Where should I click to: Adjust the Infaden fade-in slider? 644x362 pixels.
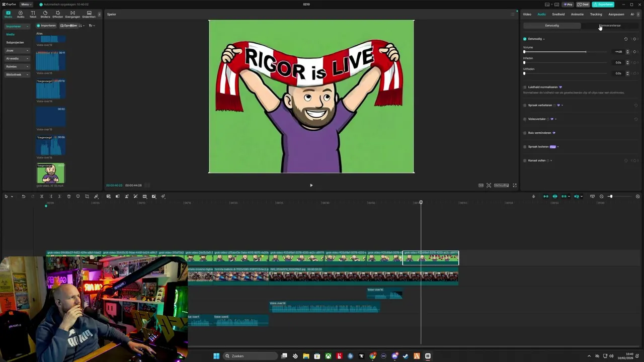565,63
